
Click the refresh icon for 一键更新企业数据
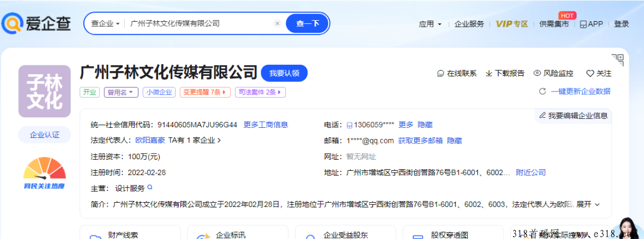pos(542,91)
